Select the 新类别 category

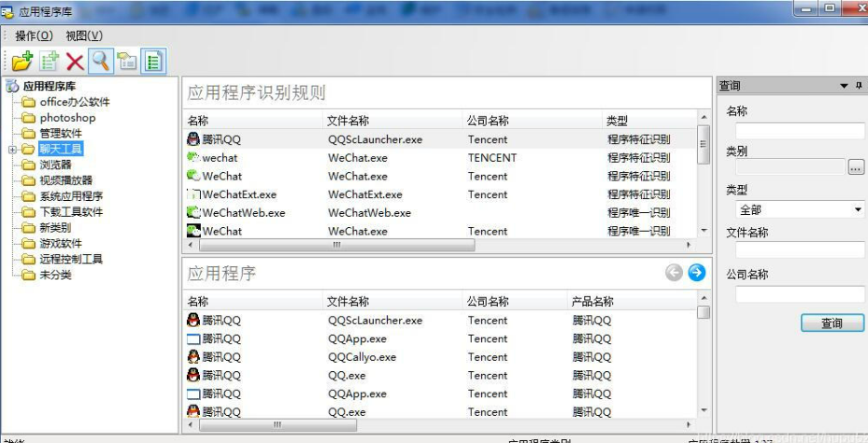pos(55,228)
